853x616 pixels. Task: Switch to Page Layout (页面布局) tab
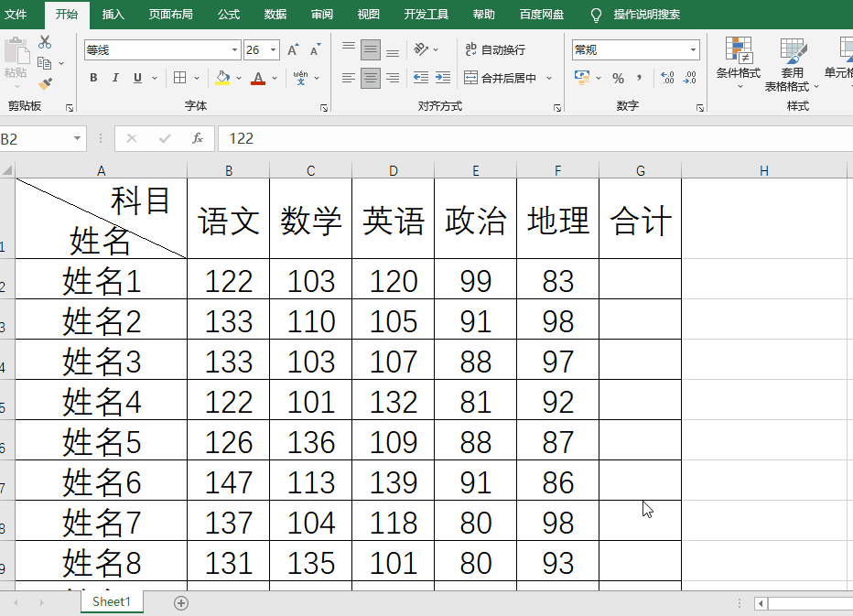tap(171, 14)
